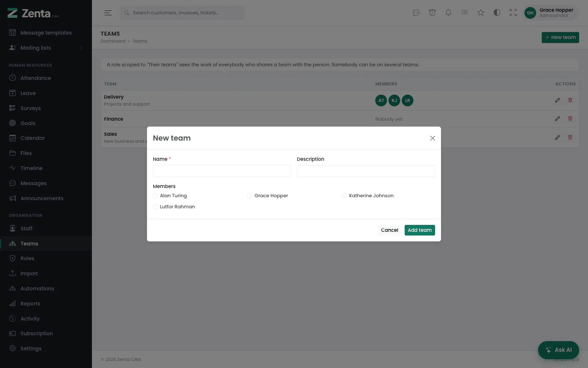The image size is (588, 368).
Task: Click the favorites star icon
Action: point(481,13)
